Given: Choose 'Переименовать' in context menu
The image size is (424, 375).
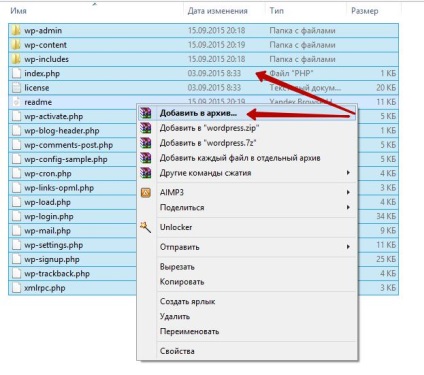Looking at the screenshot, I should pos(247,332).
